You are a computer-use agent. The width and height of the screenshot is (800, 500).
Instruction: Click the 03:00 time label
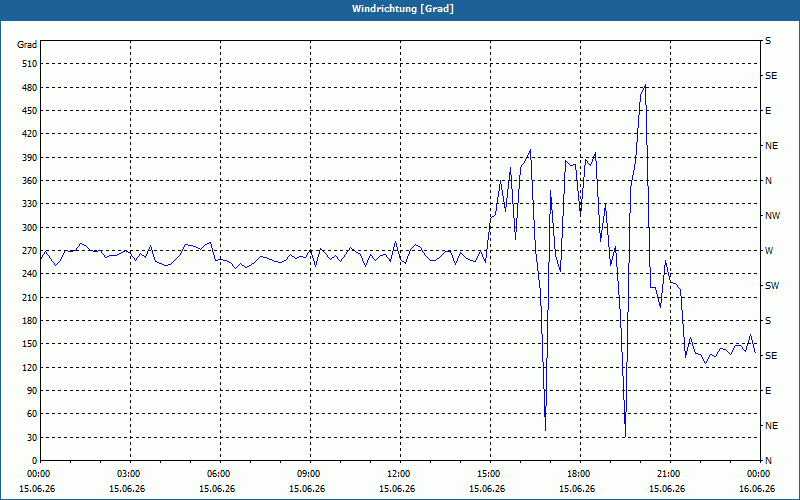click(x=127, y=474)
